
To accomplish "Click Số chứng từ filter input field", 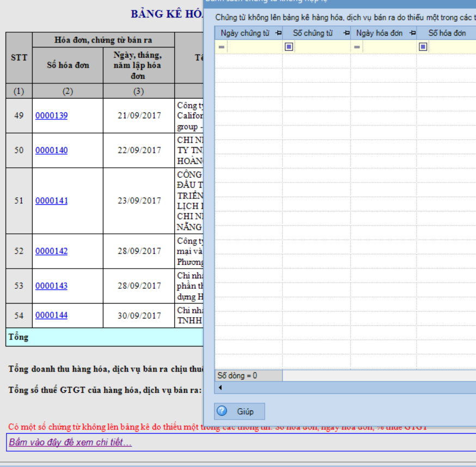I will point(322,47).
